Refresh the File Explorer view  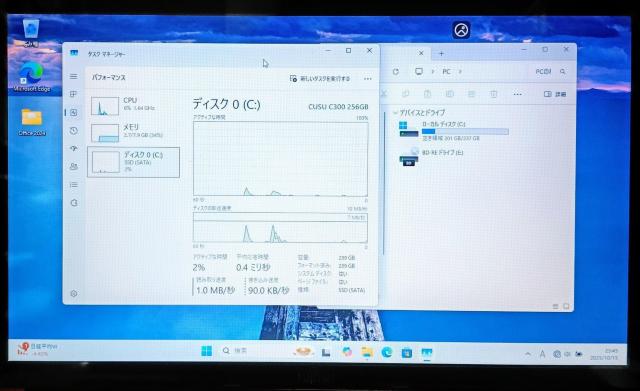[x=396, y=71]
